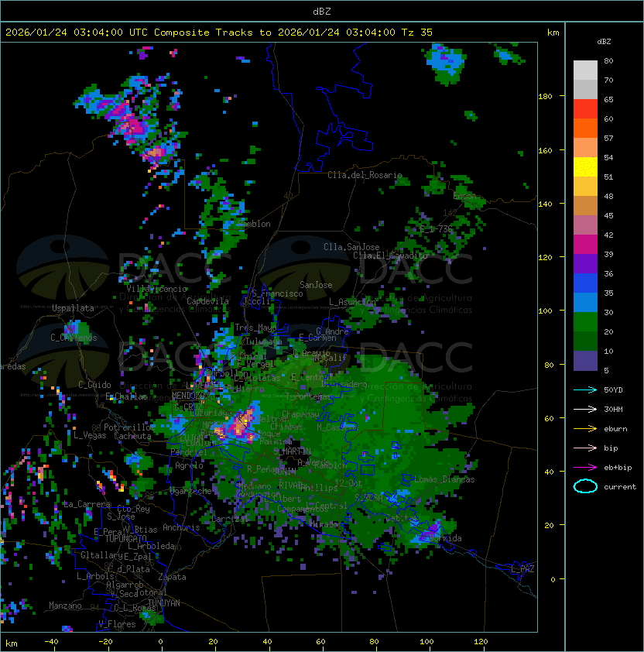Image resolution: width=644 pixels, height=652 pixels.
Task: Pick the red swatch in the dBZ scale
Action: pos(585,109)
